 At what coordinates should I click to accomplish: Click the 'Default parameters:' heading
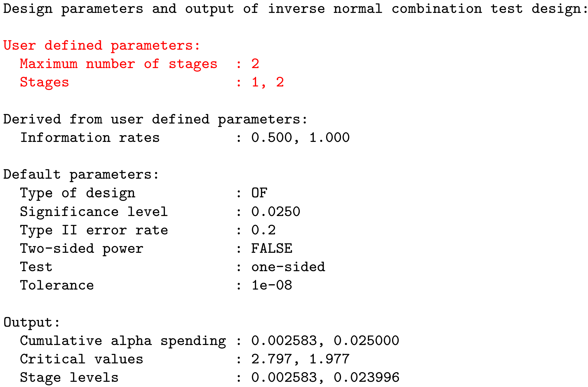coord(81,175)
